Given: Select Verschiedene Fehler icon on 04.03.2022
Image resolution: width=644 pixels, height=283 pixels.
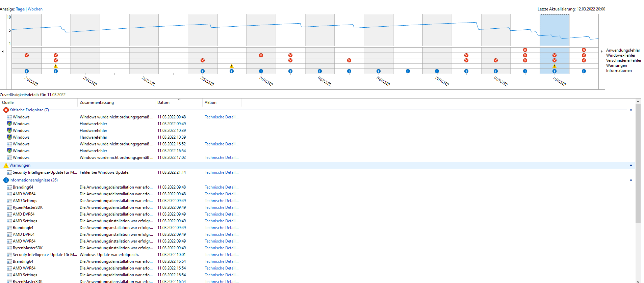Looking at the screenshot, I should pos(349,60).
